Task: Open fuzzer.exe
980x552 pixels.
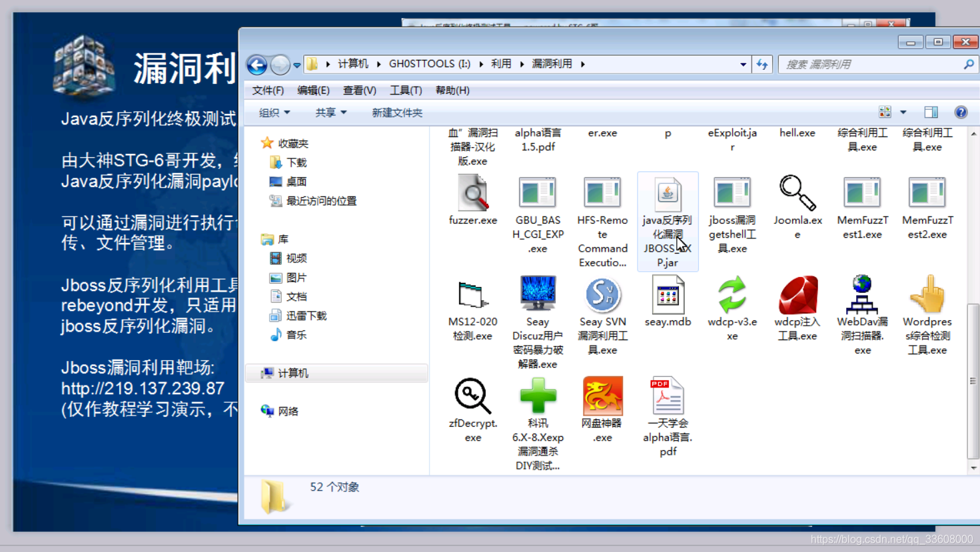Action: [x=472, y=195]
